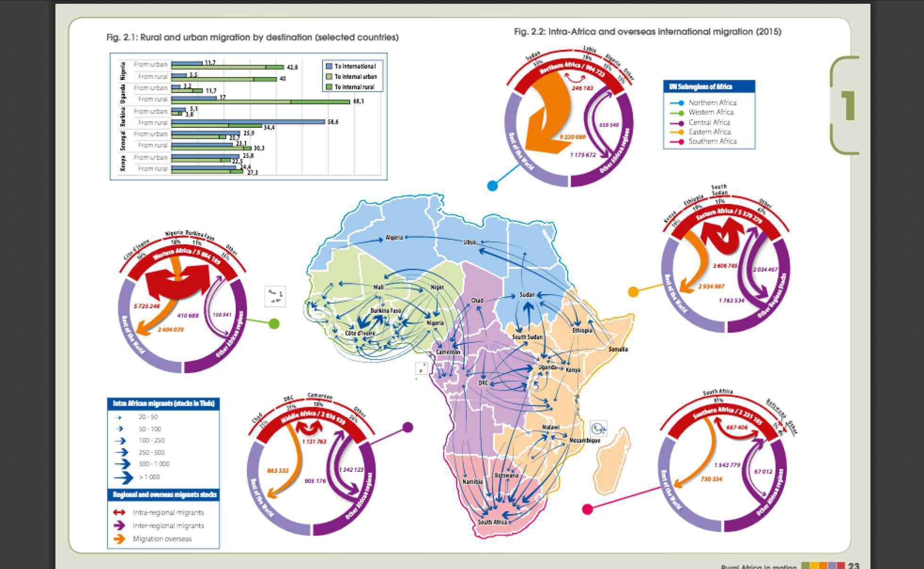The height and width of the screenshot is (569, 924).
Task: Click the 'Mozambique' label on the map
Action: 585,440
